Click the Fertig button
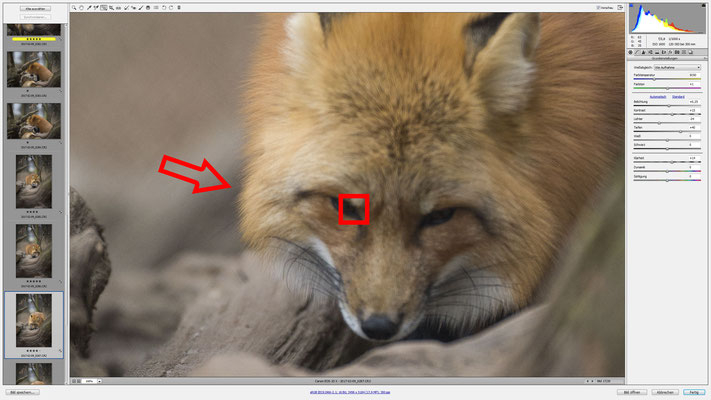Viewport: 711px width, 400px height. (x=694, y=392)
